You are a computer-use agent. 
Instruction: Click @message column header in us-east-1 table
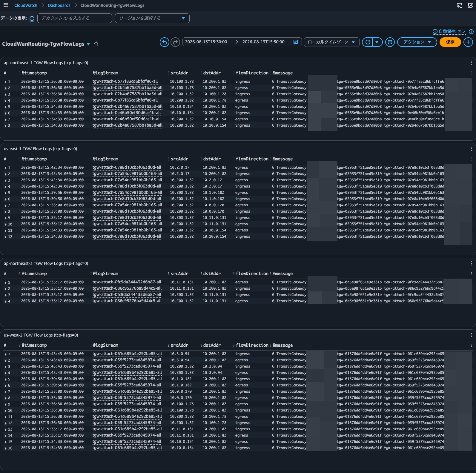pyautogui.click(x=282, y=159)
